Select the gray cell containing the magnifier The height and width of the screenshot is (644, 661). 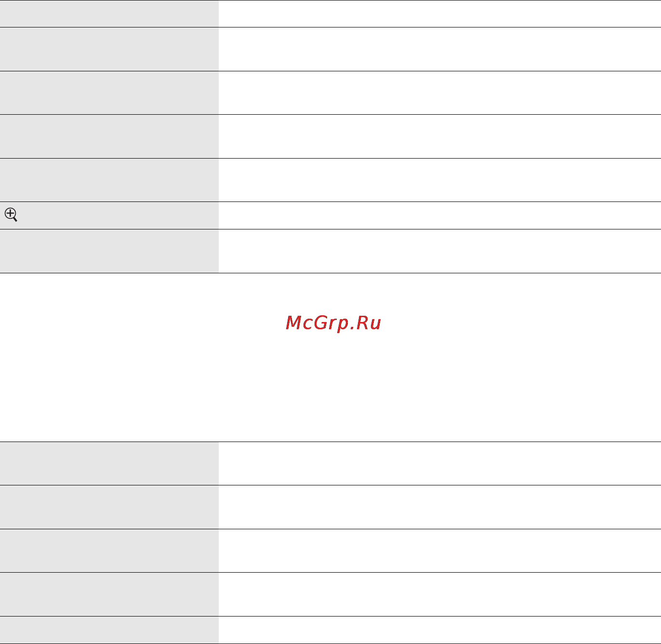109,215
